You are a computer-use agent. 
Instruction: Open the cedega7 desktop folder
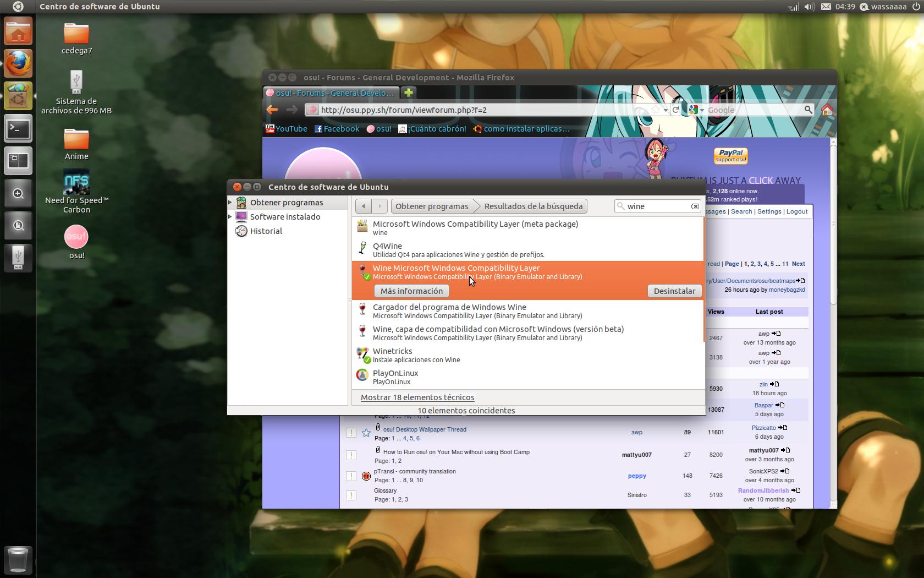click(76, 39)
